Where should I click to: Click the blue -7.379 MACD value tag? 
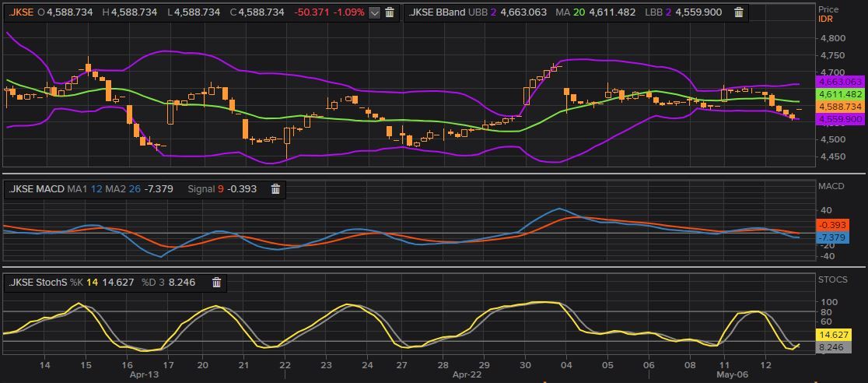point(832,237)
